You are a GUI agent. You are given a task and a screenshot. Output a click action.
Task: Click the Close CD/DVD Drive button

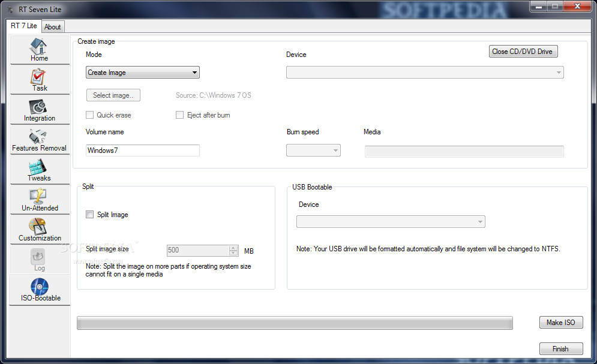[x=523, y=52]
